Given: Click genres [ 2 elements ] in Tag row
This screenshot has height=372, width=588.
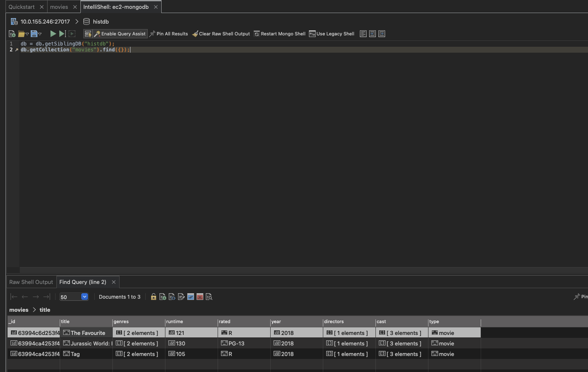Looking at the screenshot, I should [x=139, y=354].
